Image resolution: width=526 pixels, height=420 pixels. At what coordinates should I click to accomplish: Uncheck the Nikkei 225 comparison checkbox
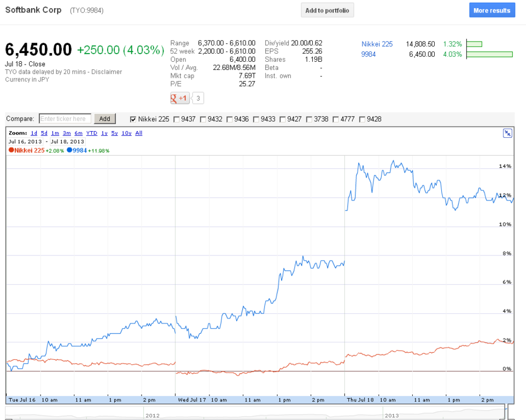(x=133, y=119)
